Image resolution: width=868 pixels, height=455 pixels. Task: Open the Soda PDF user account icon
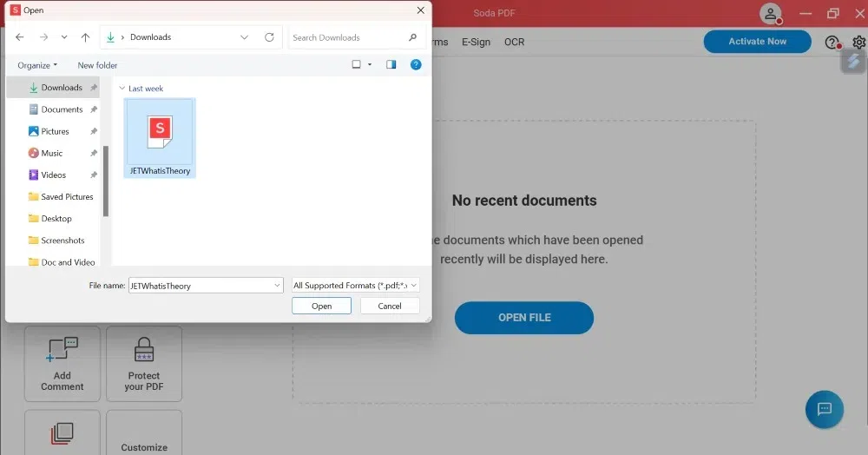click(x=771, y=14)
